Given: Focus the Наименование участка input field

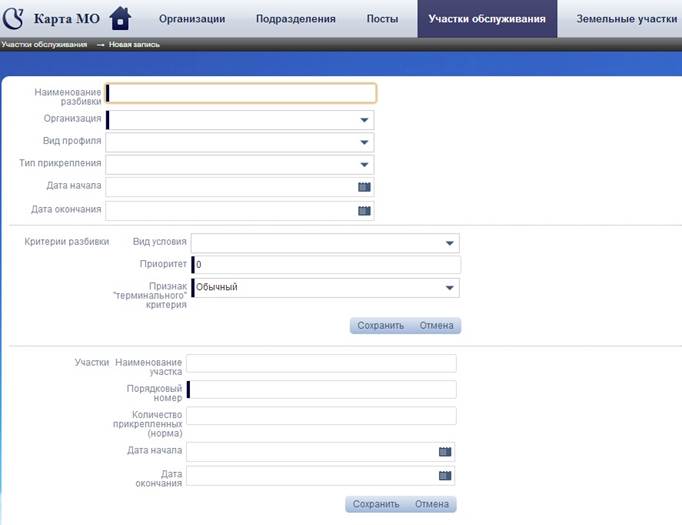Looking at the screenshot, I should pyautogui.click(x=321, y=363).
